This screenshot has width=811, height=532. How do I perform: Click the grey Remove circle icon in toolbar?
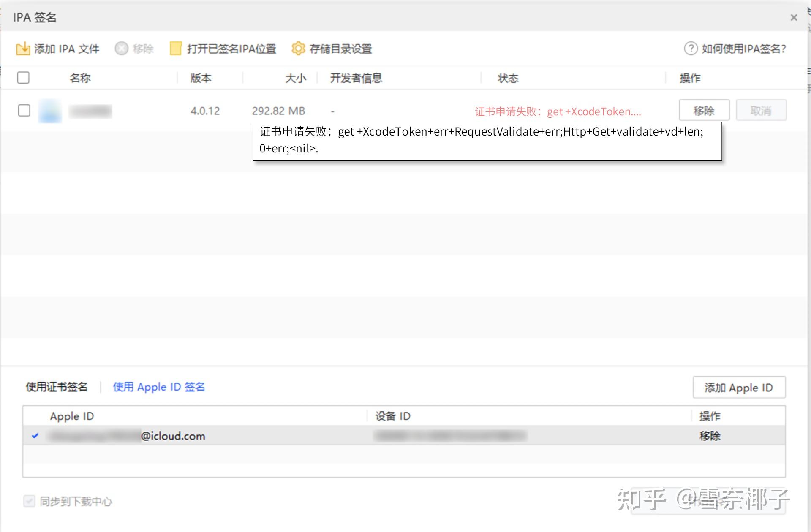pyautogui.click(x=122, y=49)
